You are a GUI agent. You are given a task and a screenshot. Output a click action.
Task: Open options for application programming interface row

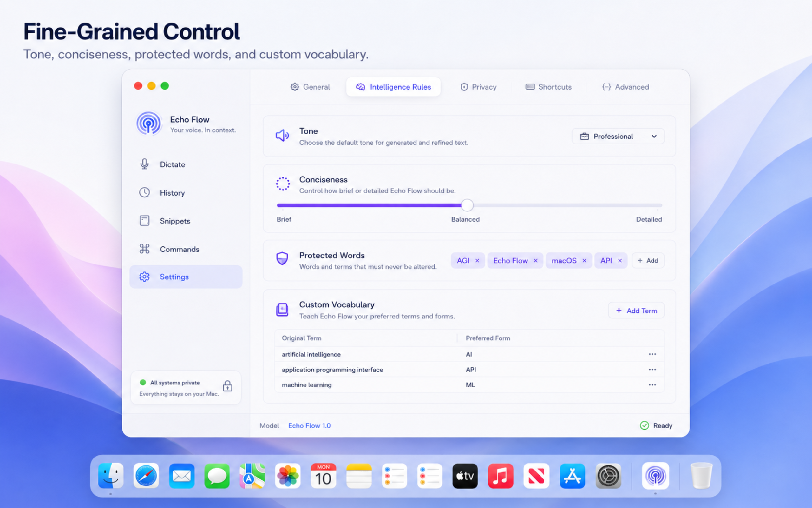point(652,369)
